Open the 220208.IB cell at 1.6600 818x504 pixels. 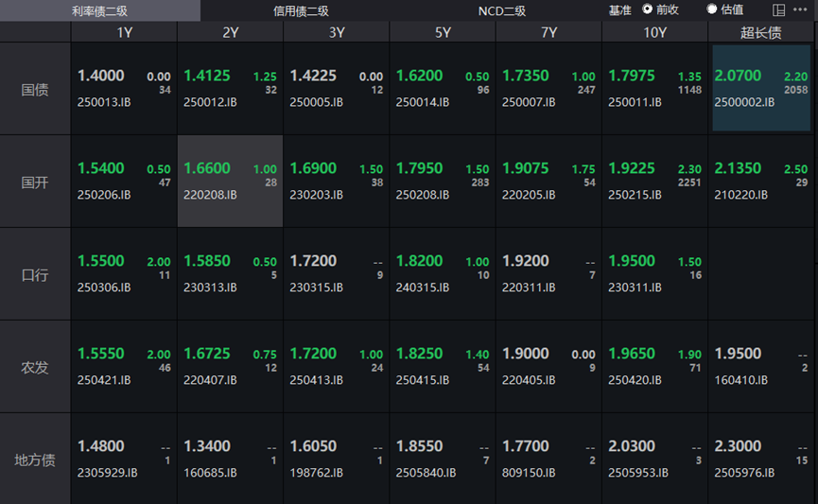tap(230, 182)
